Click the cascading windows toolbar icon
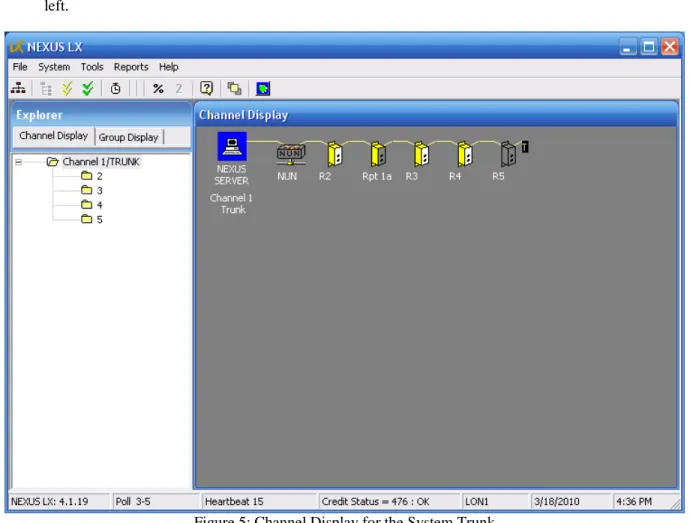The image size is (690, 523). pos(234,88)
